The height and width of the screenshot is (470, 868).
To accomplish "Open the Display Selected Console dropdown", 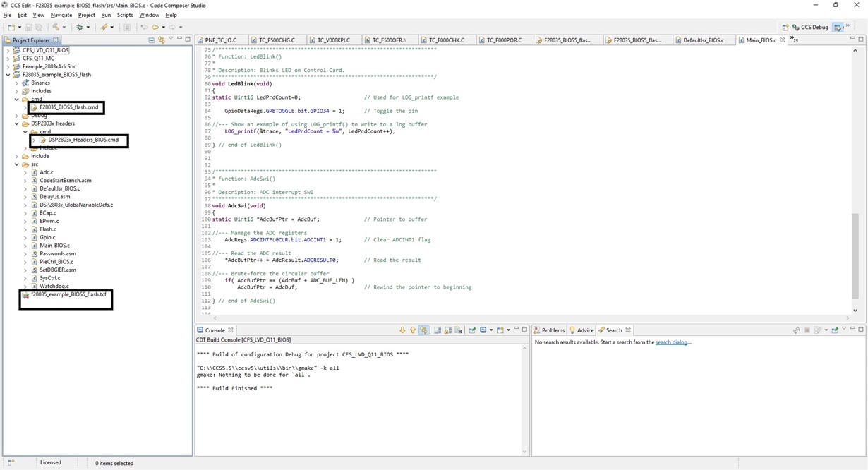I will click(x=491, y=330).
